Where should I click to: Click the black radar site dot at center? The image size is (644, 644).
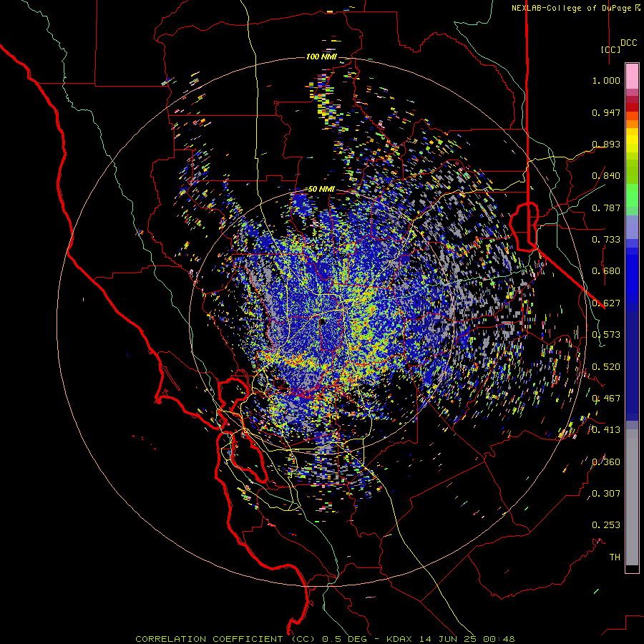(323, 321)
